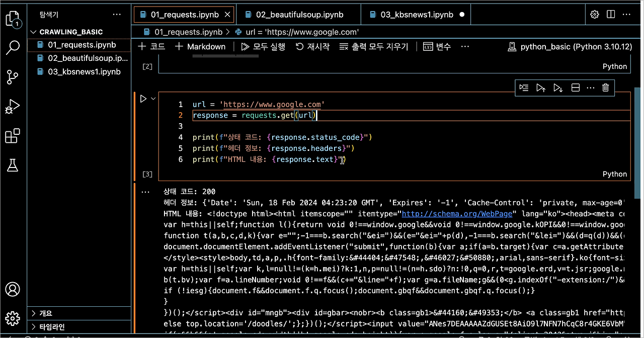Open the http://schema.org/WebPage link in output
The image size is (644, 338).
457,214
